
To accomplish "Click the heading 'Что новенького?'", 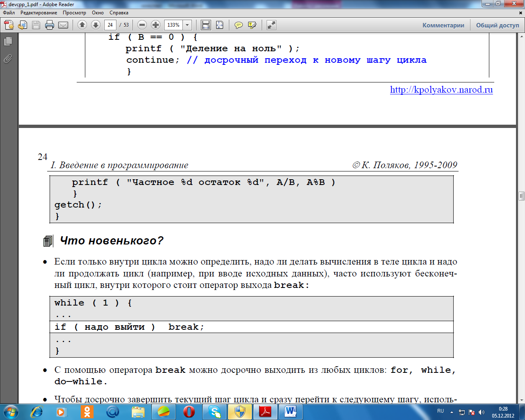I will [x=112, y=241].
